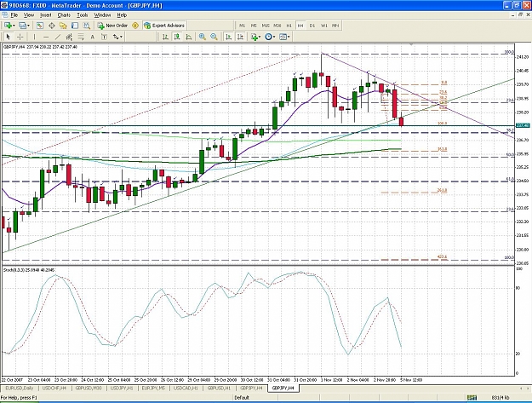This screenshot has height=403, width=532.
Task: Open the Templates dropdown
Action: coord(284,37)
